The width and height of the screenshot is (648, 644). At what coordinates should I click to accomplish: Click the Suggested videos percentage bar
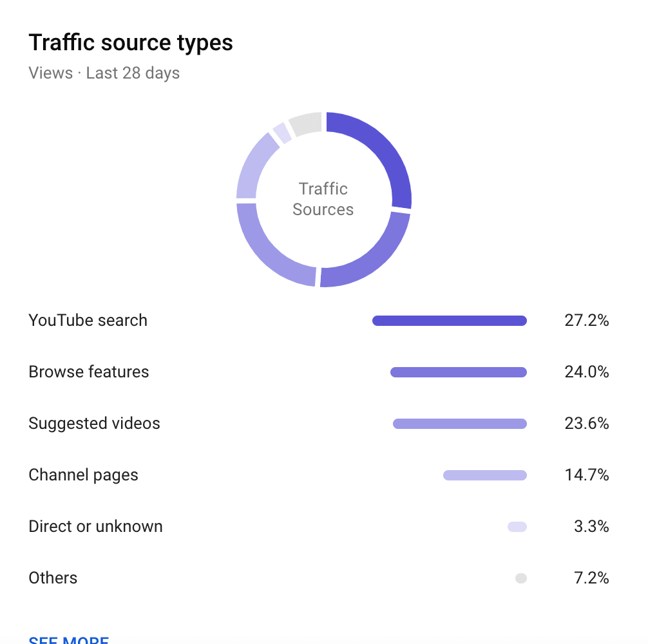click(x=460, y=424)
